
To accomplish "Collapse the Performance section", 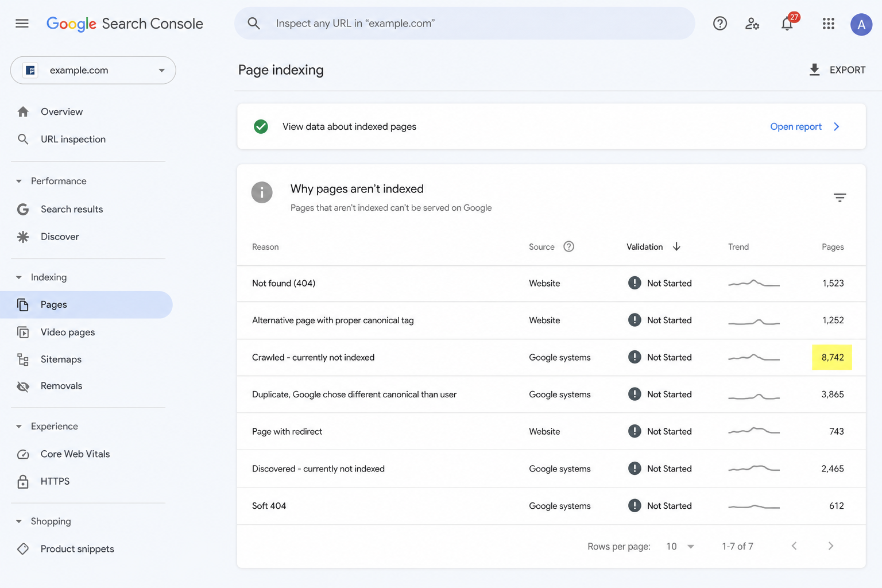I will coord(19,181).
